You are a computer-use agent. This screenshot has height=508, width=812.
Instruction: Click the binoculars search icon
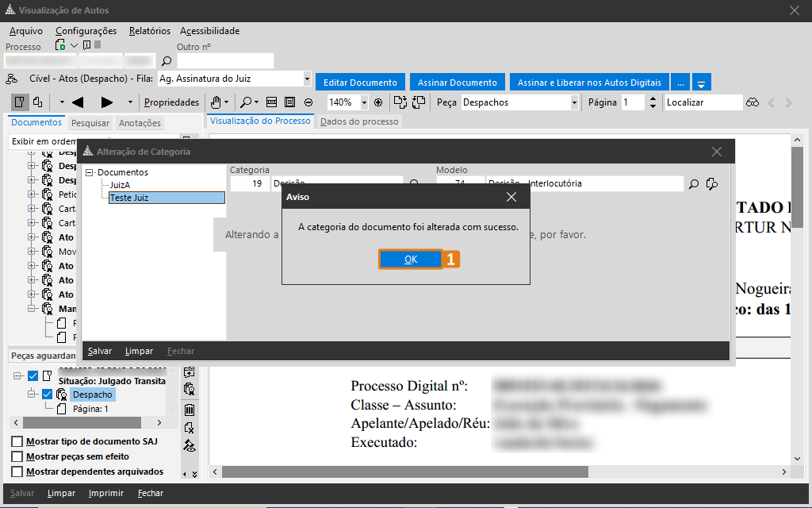753,102
